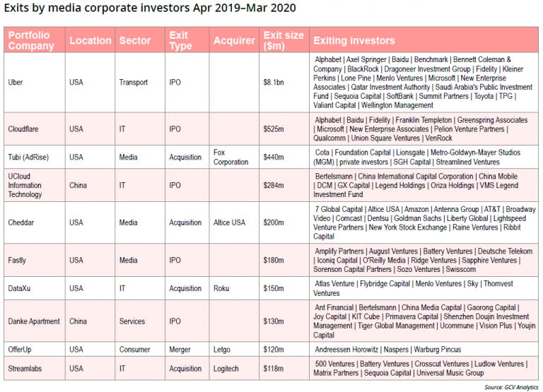Select the Altice USA acquirer cell

point(230,222)
